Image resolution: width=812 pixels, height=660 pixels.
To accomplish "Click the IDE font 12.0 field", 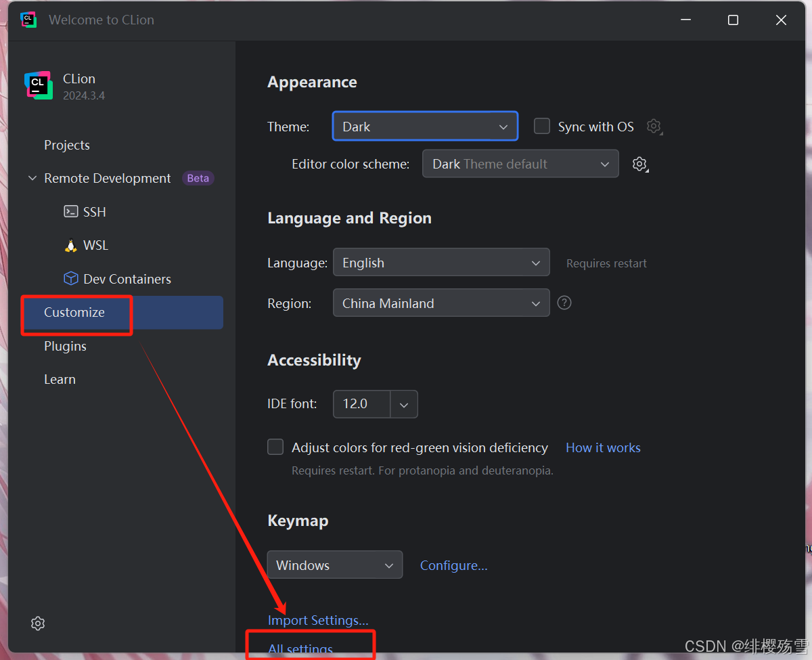I will pyautogui.click(x=362, y=404).
